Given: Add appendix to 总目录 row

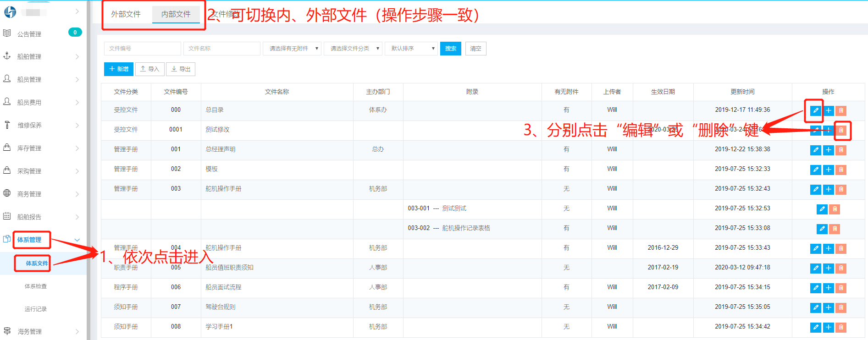Looking at the screenshot, I should click(828, 110).
